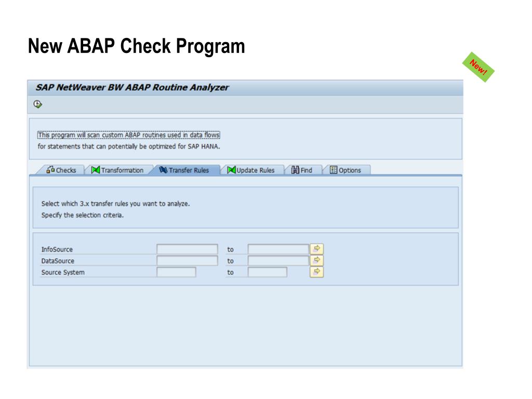Click 'Specify the selection criteria.' text
532x399 pixels.
click(x=83, y=215)
